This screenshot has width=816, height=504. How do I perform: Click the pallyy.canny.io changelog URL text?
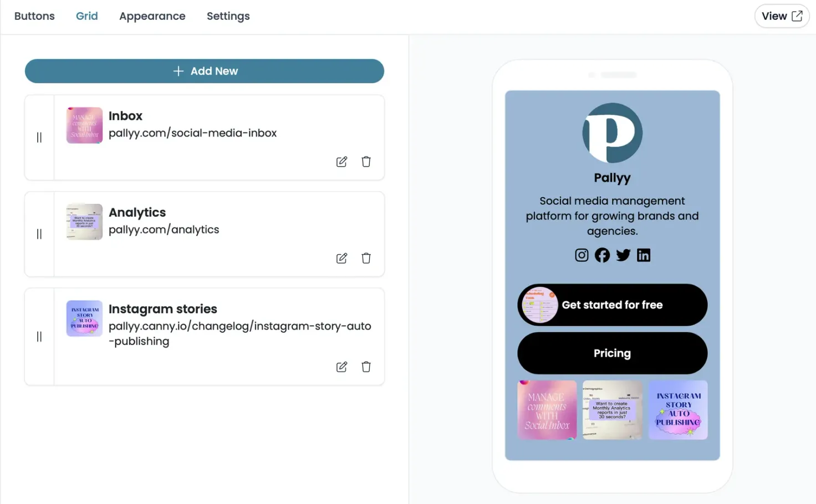pos(240,333)
